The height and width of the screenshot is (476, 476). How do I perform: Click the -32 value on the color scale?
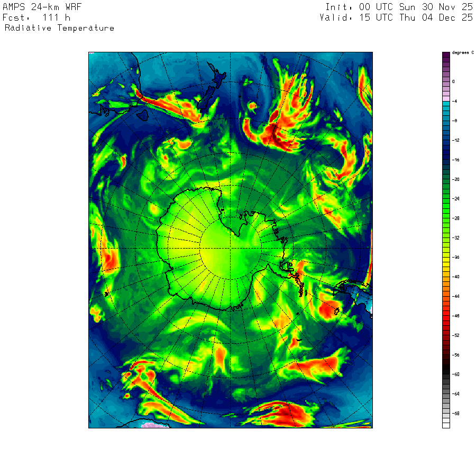(456, 237)
